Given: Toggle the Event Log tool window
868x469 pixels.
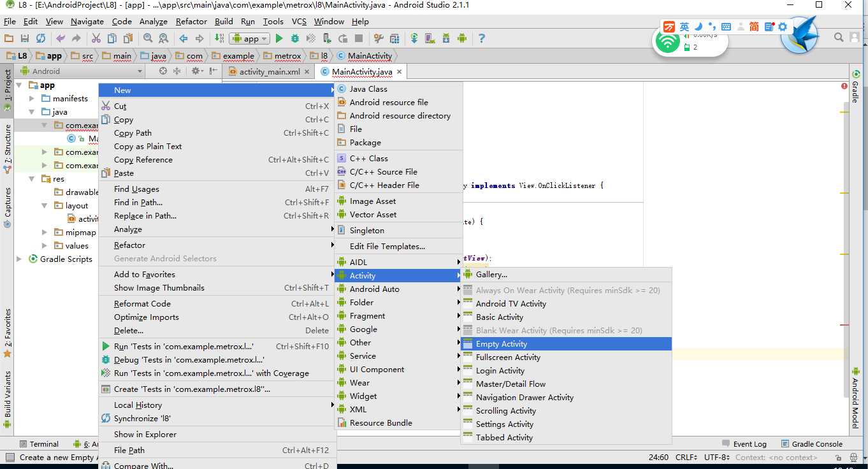Looking at the screenshot, I should point(744,444).
